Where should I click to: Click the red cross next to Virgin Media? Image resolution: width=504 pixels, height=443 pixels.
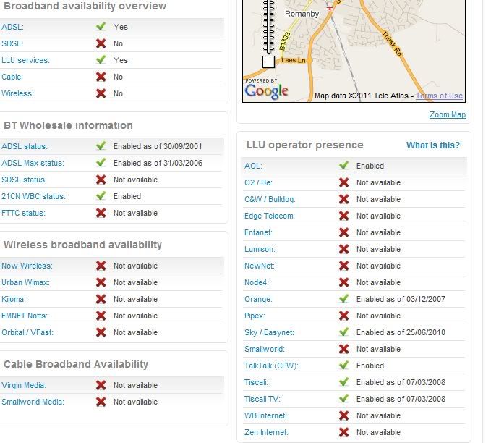[x=101, y=385]
